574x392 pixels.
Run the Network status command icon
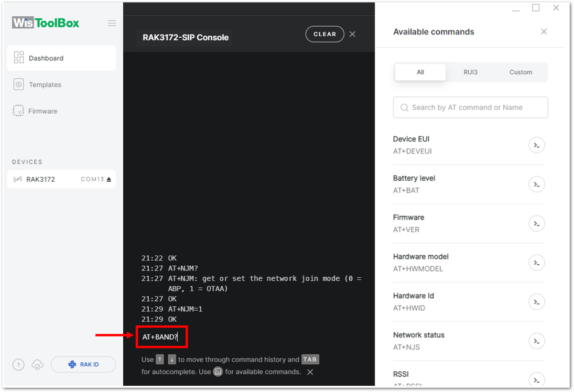537,341
